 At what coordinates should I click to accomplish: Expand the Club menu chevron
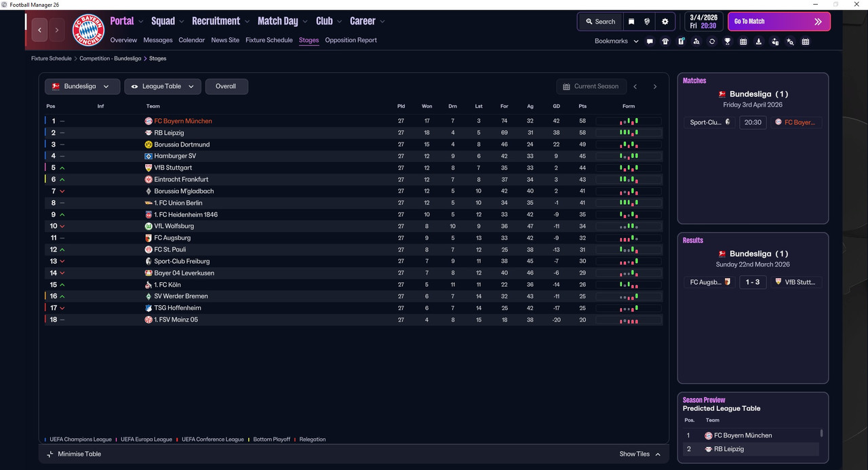point(340,22)
